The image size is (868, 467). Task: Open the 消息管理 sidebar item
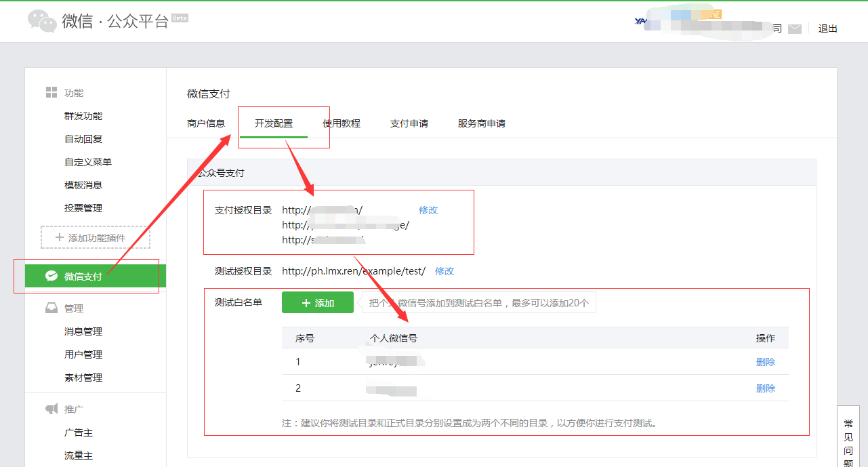(83, 331)
